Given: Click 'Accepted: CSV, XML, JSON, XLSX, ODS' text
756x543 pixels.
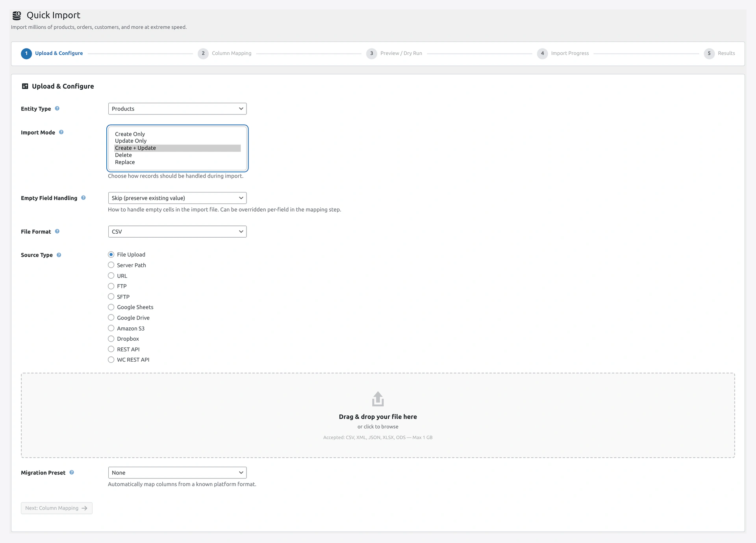Looking at the screenshot, I should (x=364, y=437).
